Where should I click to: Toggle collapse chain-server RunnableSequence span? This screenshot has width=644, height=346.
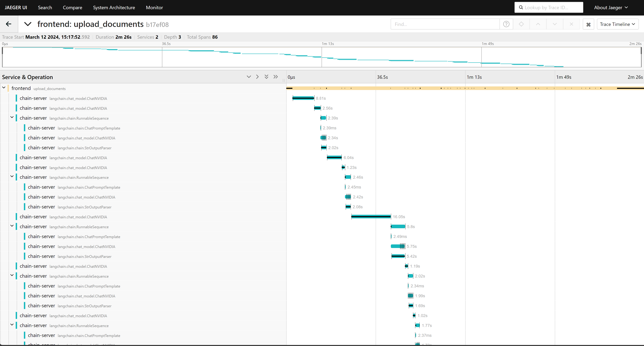pos(12,118)
